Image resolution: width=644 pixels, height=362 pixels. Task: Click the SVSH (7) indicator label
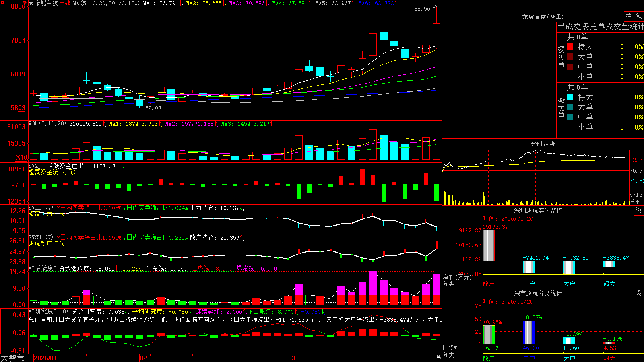coord(41,238)
